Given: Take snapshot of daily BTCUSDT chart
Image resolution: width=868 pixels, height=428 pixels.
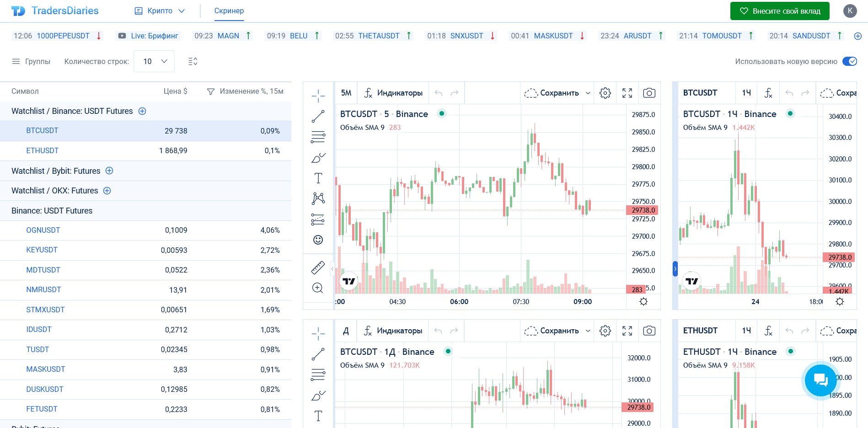Looking at the screenshot, I should [x=649, y=331].
